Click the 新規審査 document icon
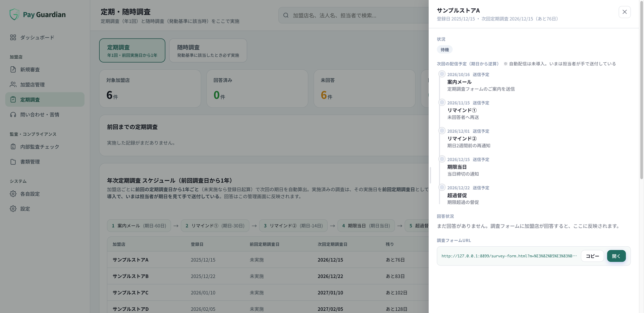Viewport: 644px width, 313px height. coord(13,69)
